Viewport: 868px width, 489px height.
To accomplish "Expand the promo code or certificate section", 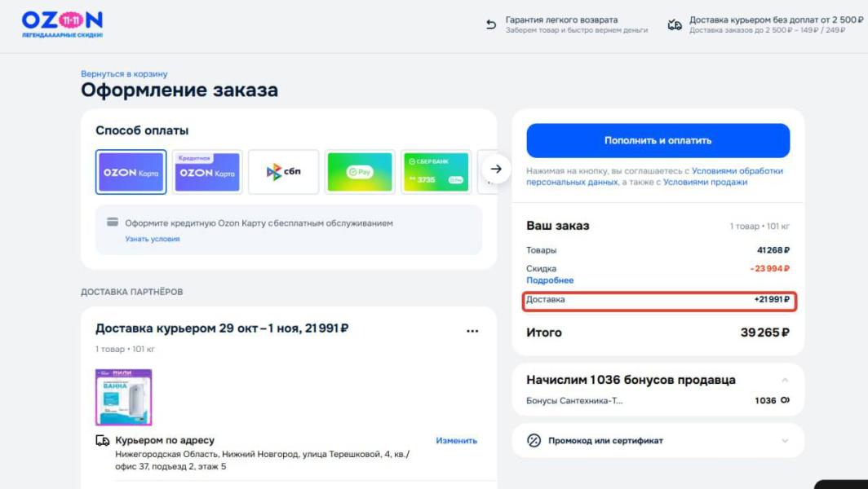I will click(785, 441).
